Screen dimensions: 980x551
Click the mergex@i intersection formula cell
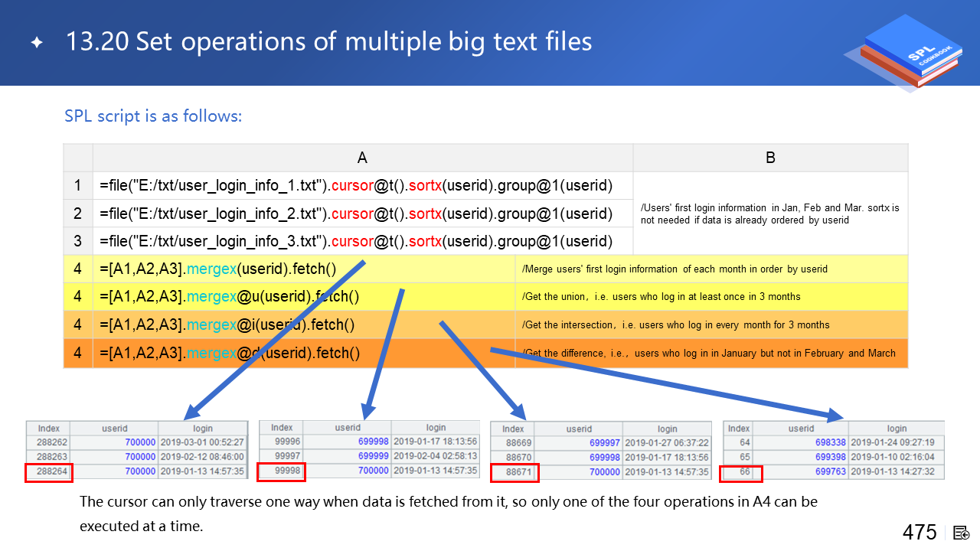[x=303, y=325]
